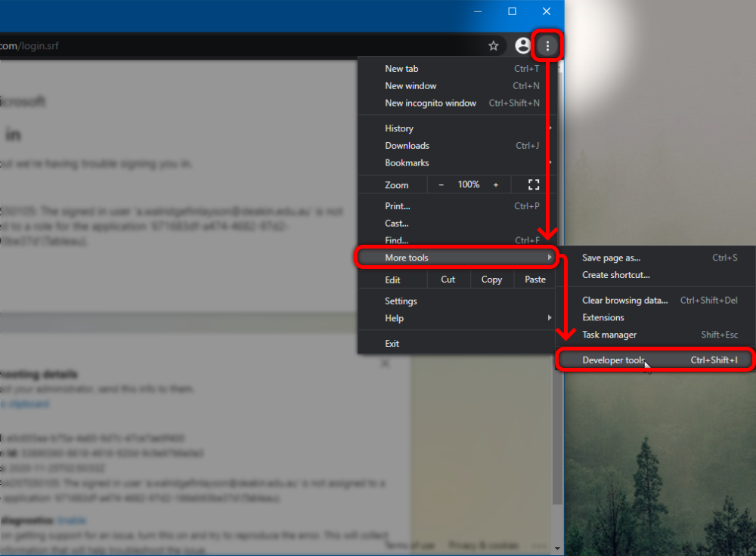Open Chrome's three-dot menu button
This screenshot has width=756, height=556.
(x=547, y=46)
